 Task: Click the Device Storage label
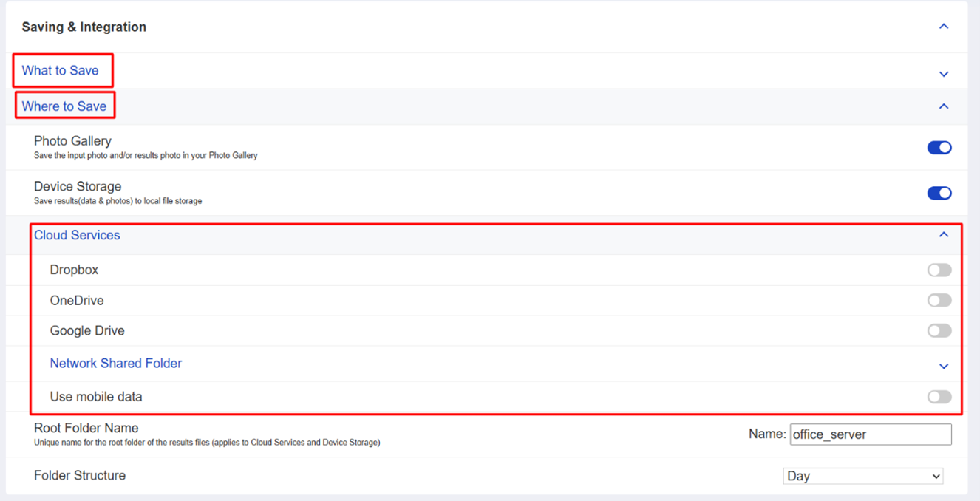[78, 187]
